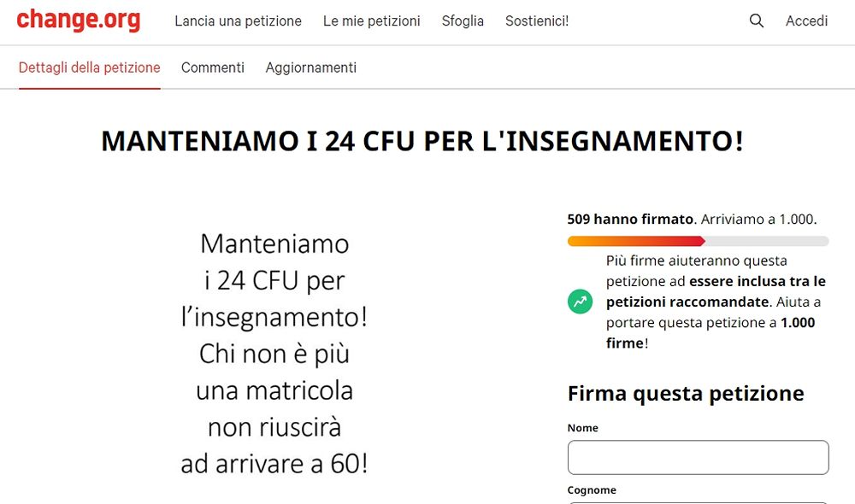Switch to the Aggiornamenti tab
Screen dimensions: 855x504
(310, 67)
